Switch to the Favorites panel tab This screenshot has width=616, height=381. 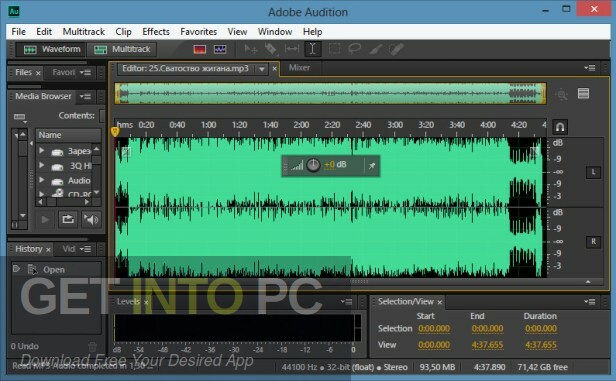(x=63, y=72)
